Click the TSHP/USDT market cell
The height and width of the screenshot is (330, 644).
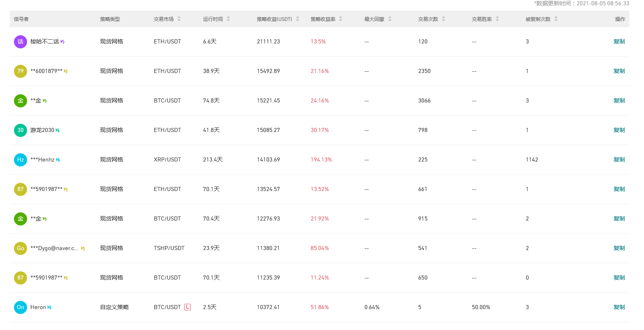169,248
